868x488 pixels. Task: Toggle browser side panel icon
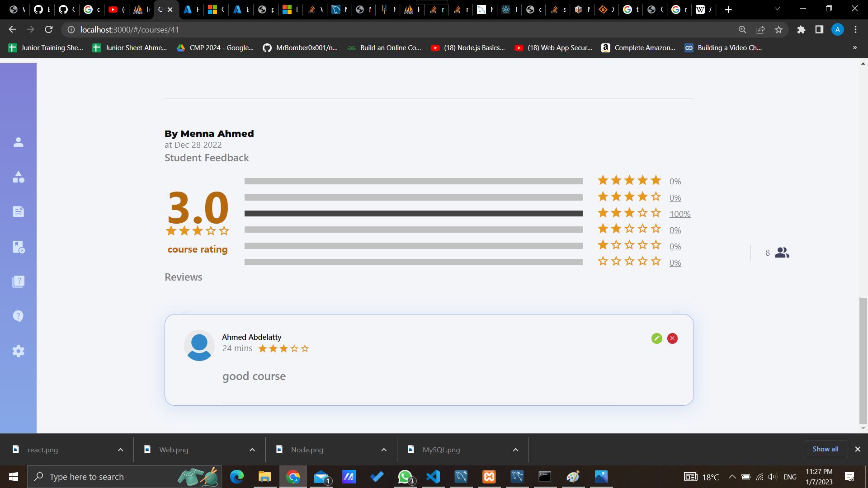coord(819,30)
